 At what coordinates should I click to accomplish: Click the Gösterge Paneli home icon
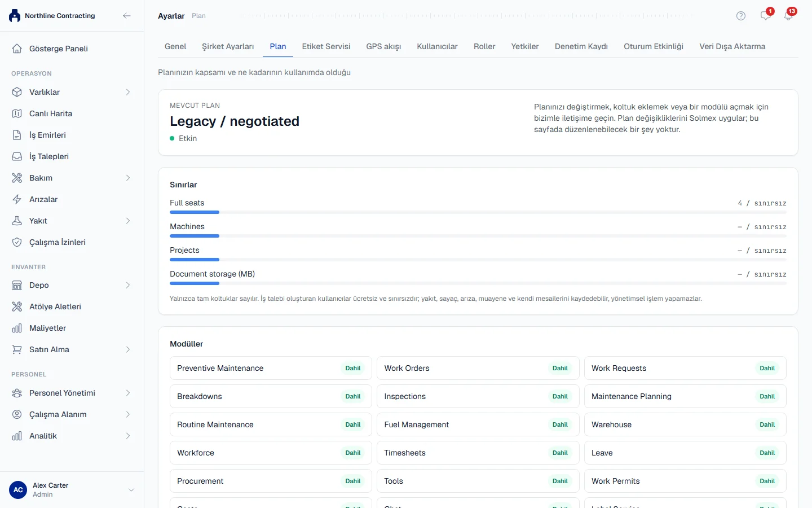[x=17, y=49]
